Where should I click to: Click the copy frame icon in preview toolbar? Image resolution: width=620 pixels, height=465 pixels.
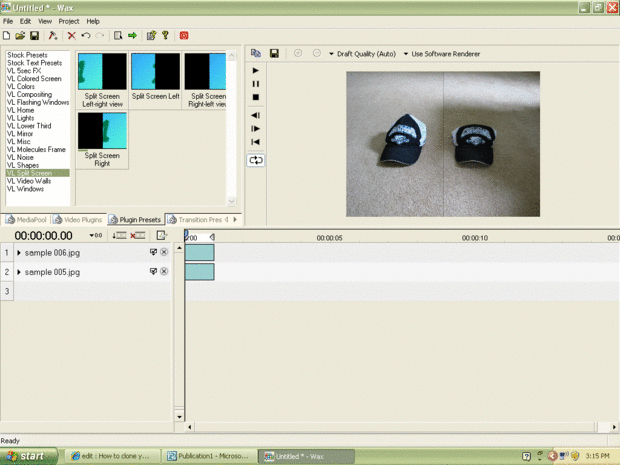click(x=256, y=53)
